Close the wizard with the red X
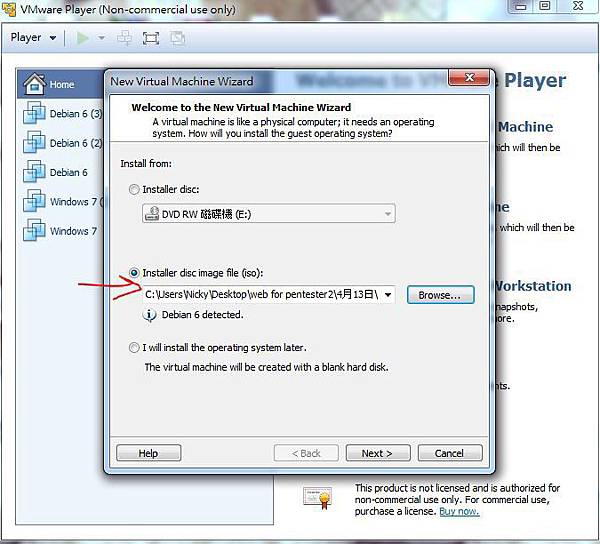This screenshot has height=544, width=600. (x=469, y=78)
